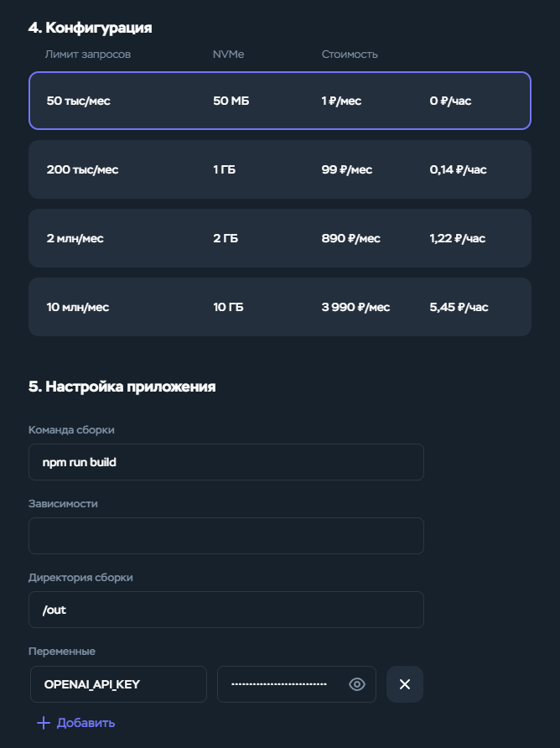
Task: Click the NVMe column header
Action: click(x=229, y=55)
